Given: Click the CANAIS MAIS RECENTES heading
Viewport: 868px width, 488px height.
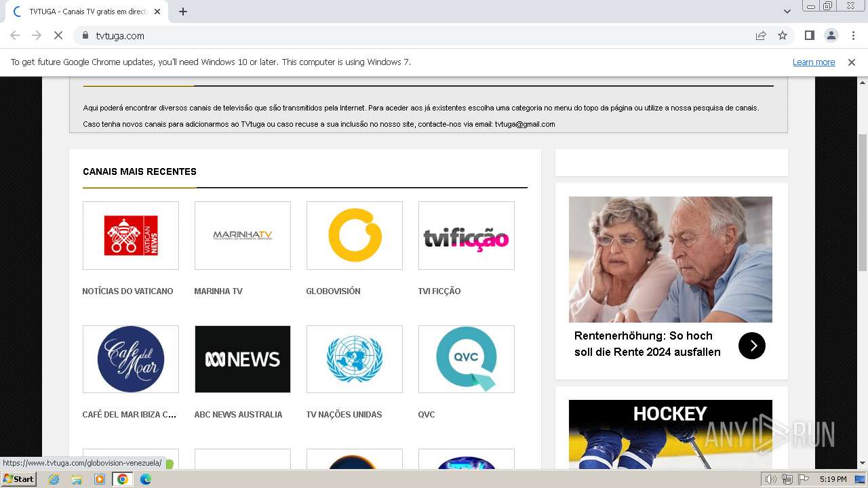Looking at the screenshot, I should pos(140,172).
